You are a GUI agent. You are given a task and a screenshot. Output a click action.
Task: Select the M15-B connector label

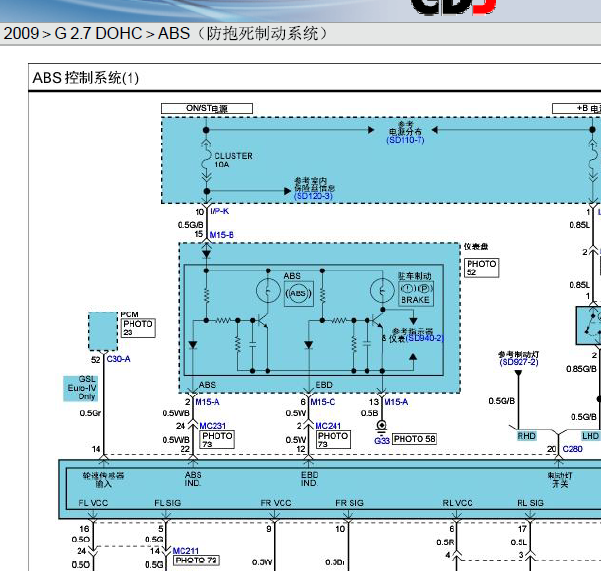(222, 235)
